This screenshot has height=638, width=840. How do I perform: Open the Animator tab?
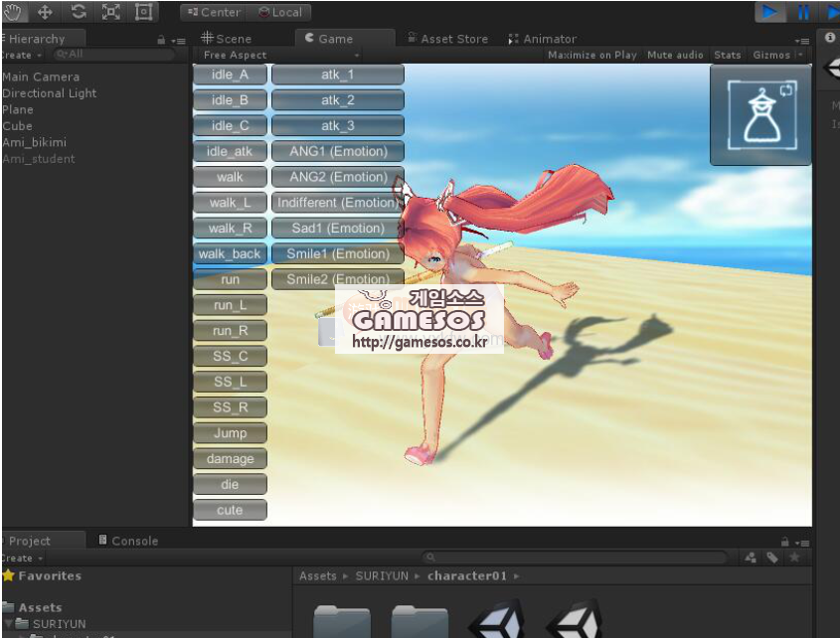pos(542,39)
